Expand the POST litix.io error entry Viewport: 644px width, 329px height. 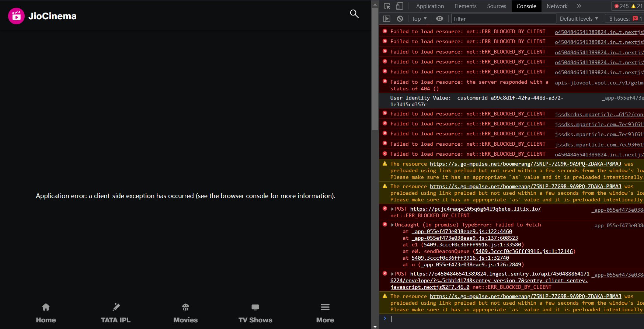click(x=393, y=209)
